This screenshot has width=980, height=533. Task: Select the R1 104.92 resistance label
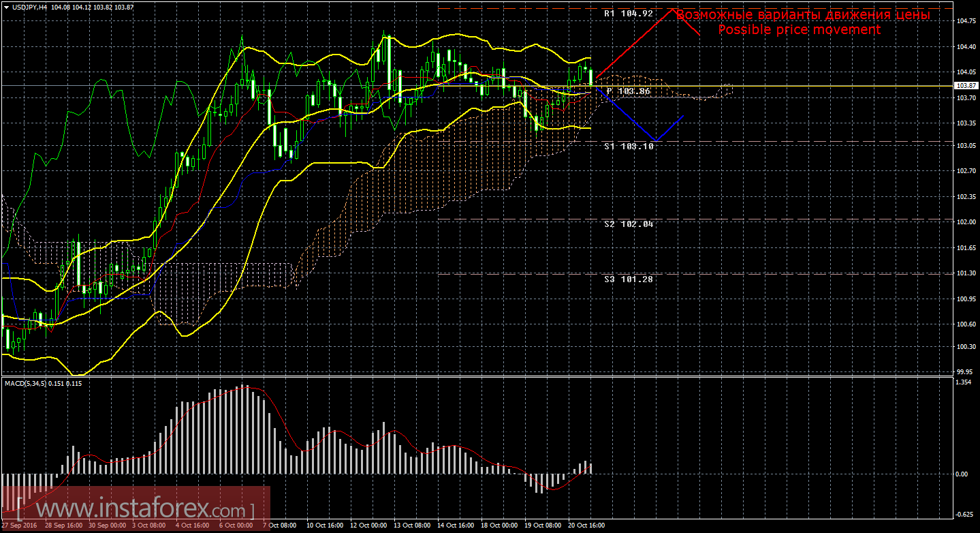(x=629, y=13)
